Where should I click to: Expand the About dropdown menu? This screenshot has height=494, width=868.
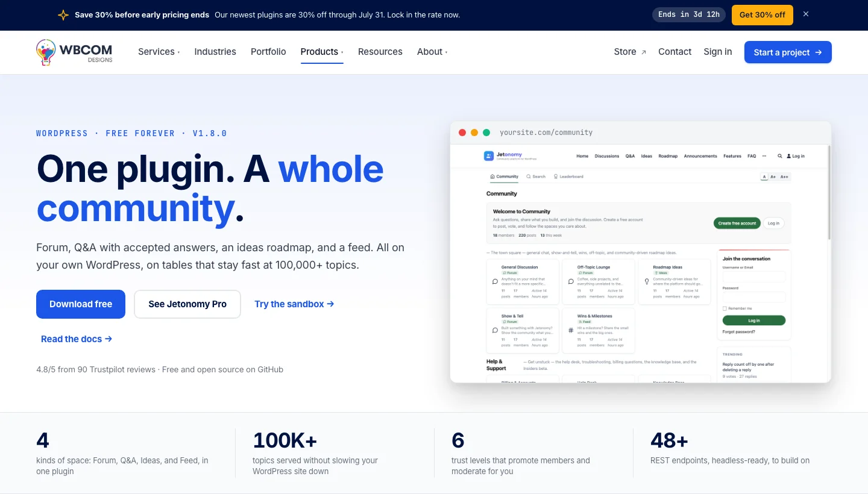click(x=432, y=52)
